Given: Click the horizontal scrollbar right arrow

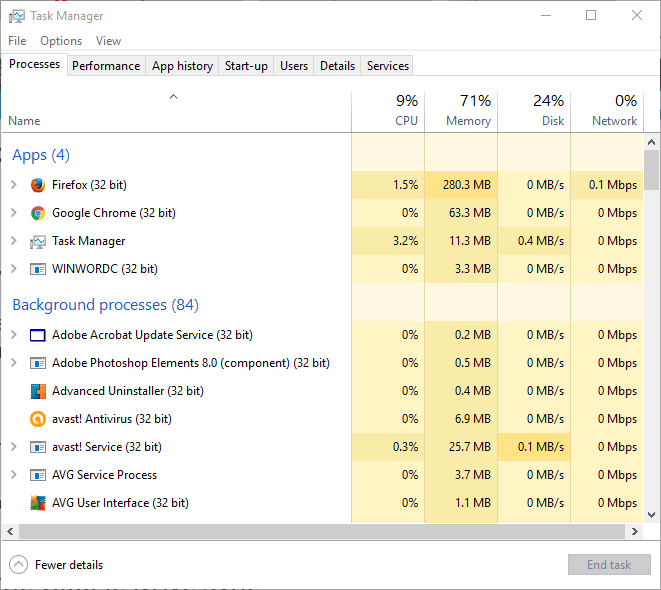Looking at the screenshot, I should pos(635,531).
